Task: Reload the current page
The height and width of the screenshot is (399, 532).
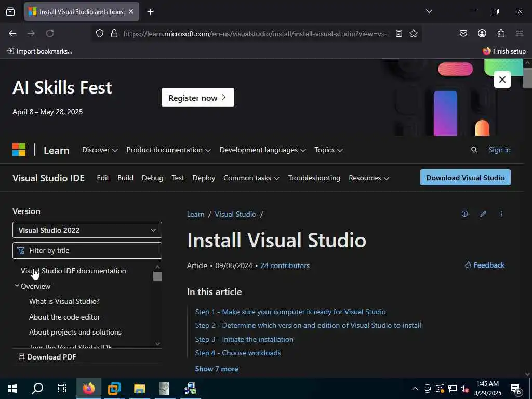Action: [x=50, y=33]
